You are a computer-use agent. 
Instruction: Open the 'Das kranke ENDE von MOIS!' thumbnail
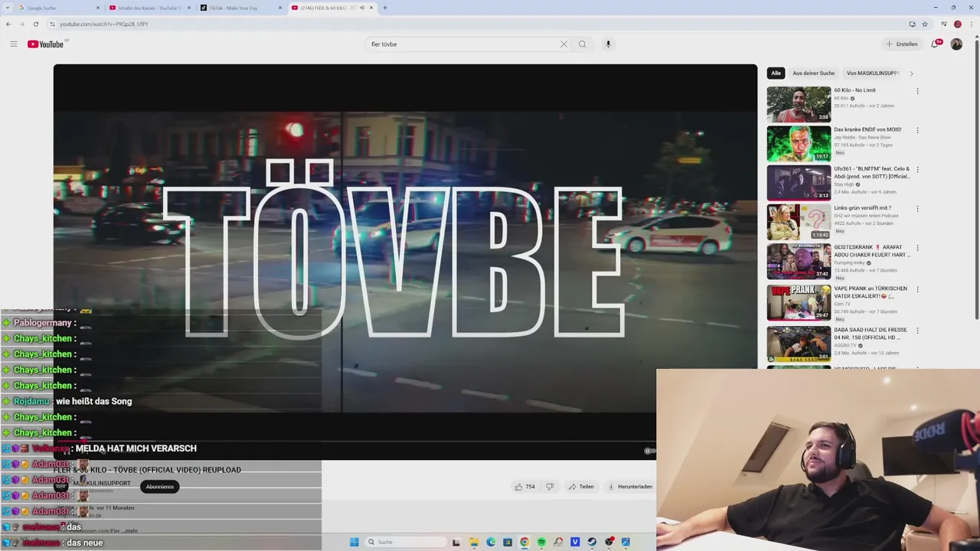(799, 143)
